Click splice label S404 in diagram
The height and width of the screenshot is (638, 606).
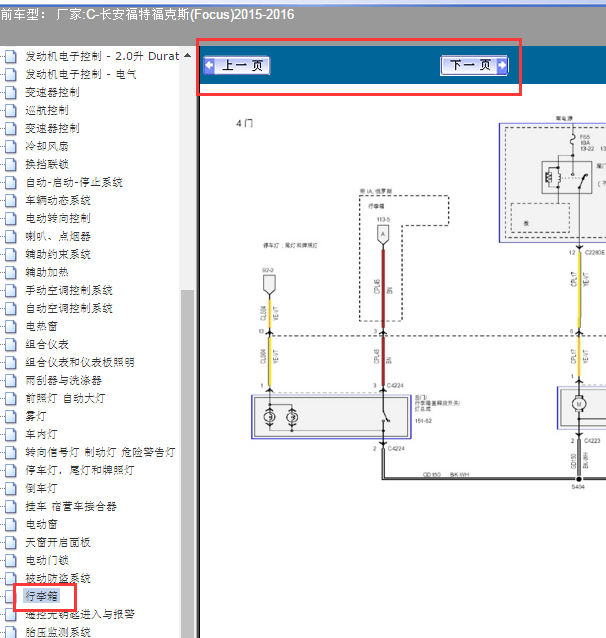[x=578, y=487]
